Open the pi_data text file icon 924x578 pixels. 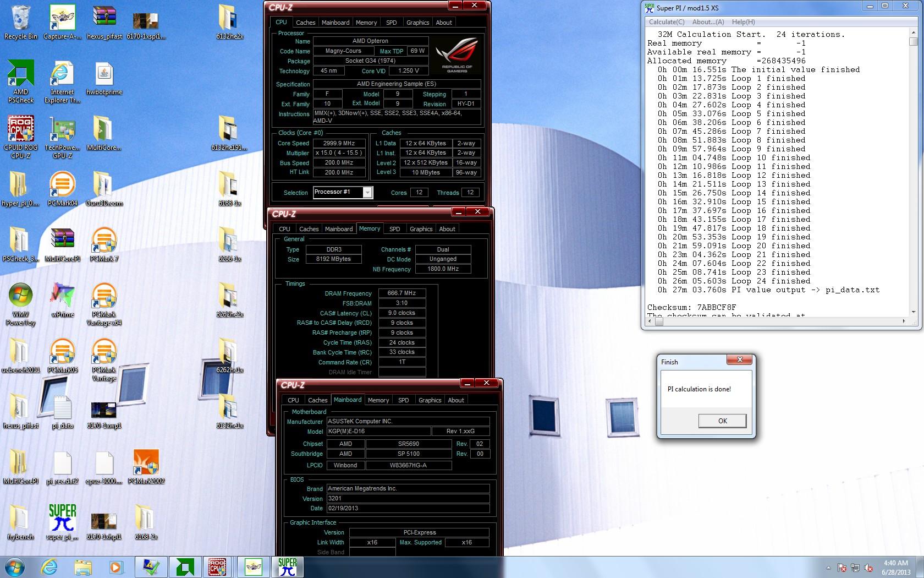[62, 411]
